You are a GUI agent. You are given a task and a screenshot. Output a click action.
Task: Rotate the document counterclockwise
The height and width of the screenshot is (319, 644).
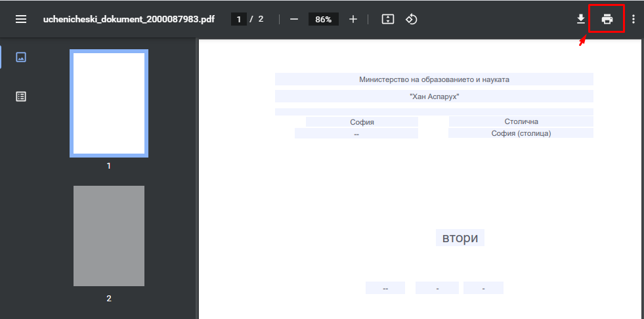tap(412, 19)
